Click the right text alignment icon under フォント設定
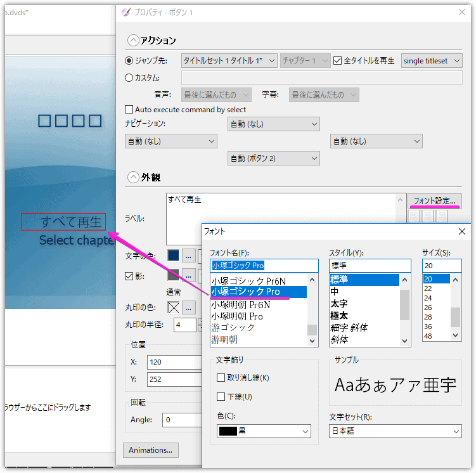476x473 pixels. 442,216
